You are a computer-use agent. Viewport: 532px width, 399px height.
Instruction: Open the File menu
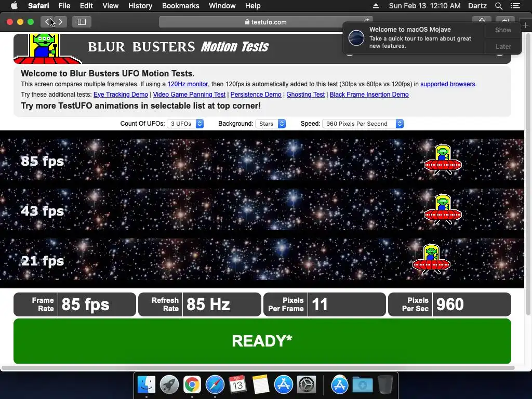(64, 6)
